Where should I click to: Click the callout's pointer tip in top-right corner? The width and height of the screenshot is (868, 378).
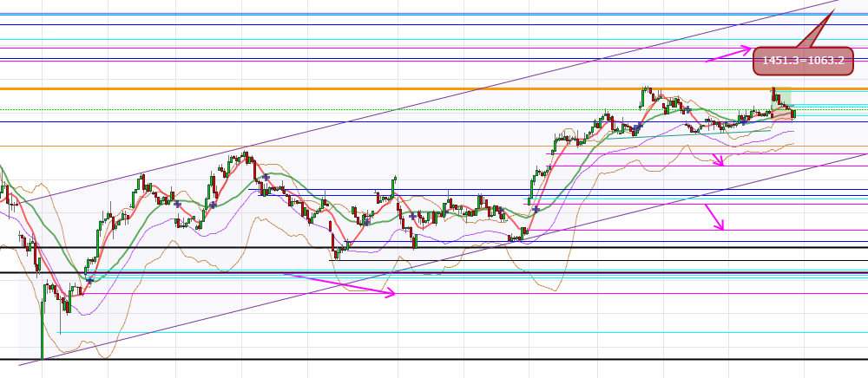point(834,9)
